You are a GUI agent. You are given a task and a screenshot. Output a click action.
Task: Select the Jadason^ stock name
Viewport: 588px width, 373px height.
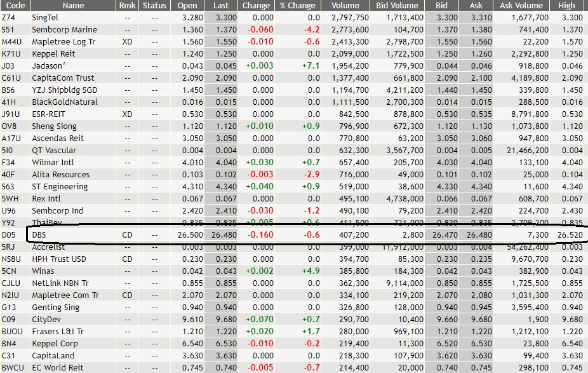[x=49, y=65]
